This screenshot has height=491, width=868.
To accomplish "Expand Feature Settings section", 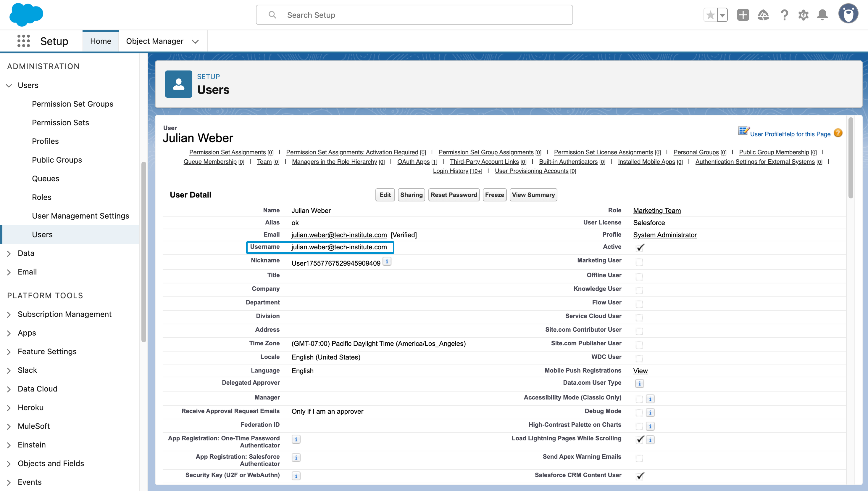I will [9, 352].
